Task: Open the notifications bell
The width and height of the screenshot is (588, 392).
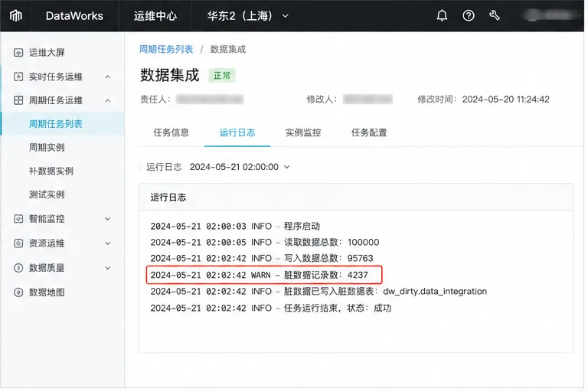Action: [442, 15]
